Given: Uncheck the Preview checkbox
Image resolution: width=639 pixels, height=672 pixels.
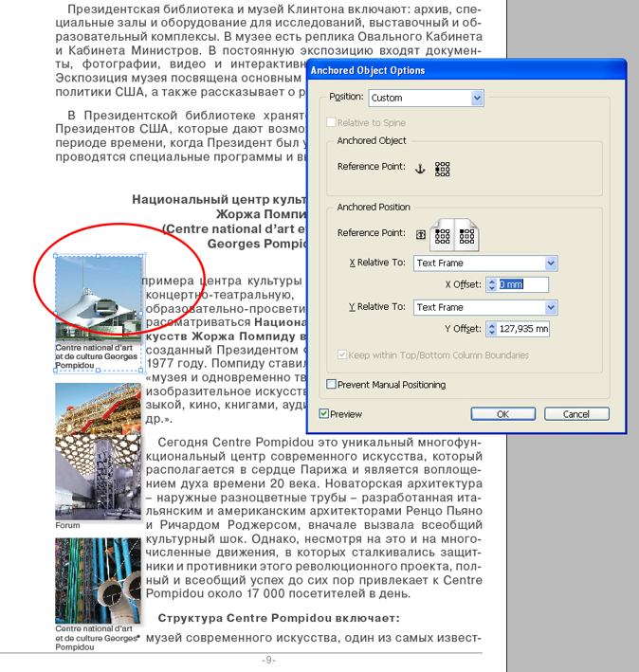Looking at the screenshot, I should point(324,413).
